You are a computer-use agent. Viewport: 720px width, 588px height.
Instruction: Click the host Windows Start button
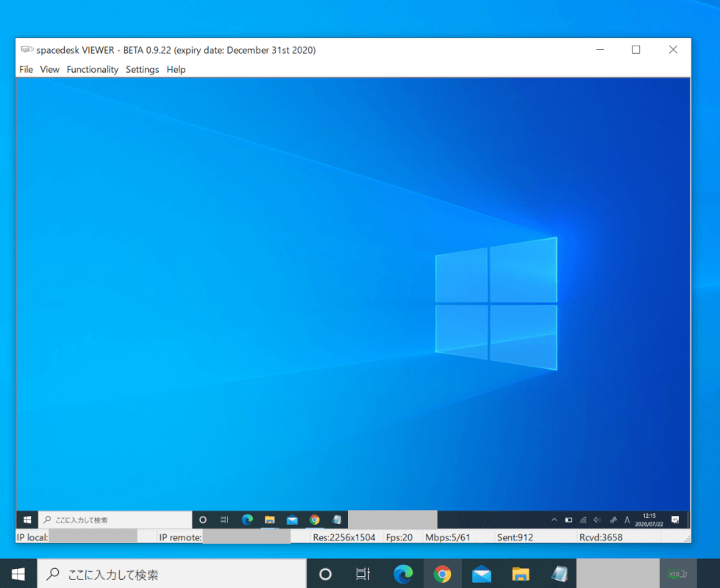coord(18,574)
